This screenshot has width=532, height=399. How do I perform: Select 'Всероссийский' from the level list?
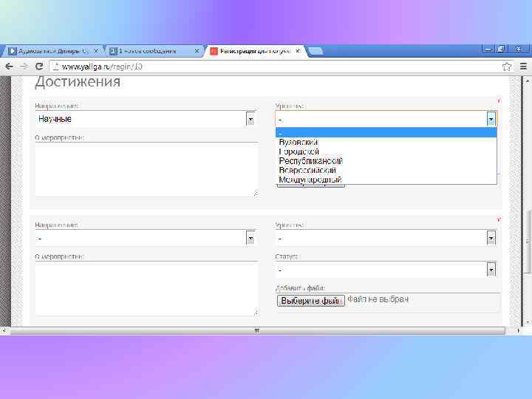(386, 170)
